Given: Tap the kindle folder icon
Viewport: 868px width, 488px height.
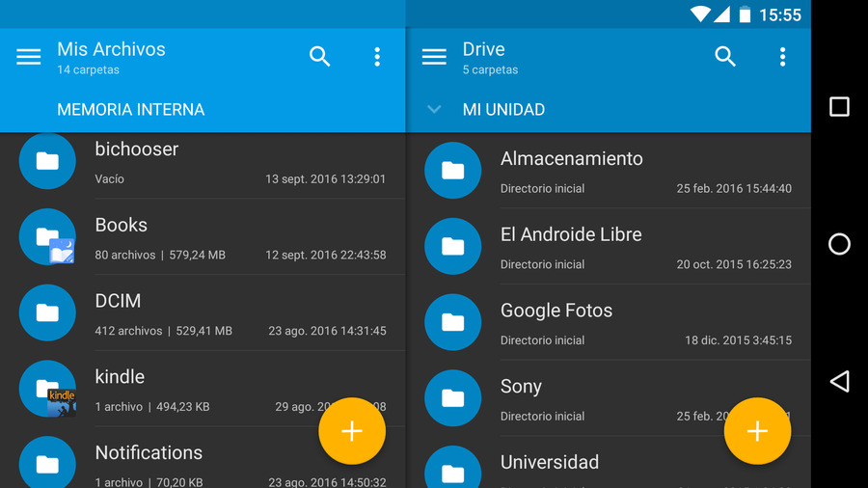Looking at the screenshot, I should (47, 389).
